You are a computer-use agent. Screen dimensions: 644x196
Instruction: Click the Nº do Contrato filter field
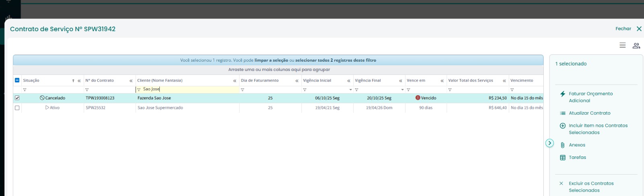pos(109,90)
